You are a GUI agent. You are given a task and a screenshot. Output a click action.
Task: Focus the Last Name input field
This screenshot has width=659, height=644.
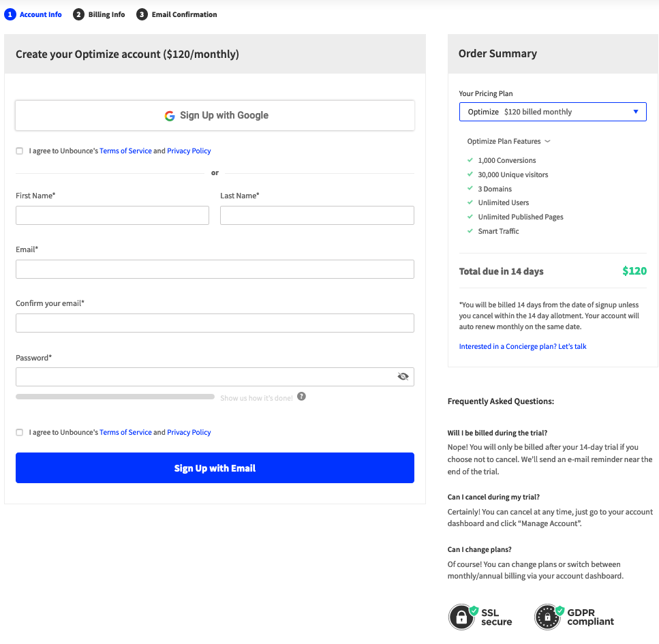coord(317,215)
